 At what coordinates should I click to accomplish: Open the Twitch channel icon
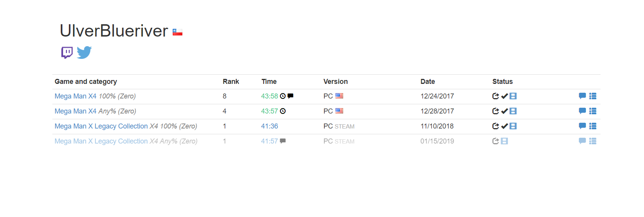[67, 52]
